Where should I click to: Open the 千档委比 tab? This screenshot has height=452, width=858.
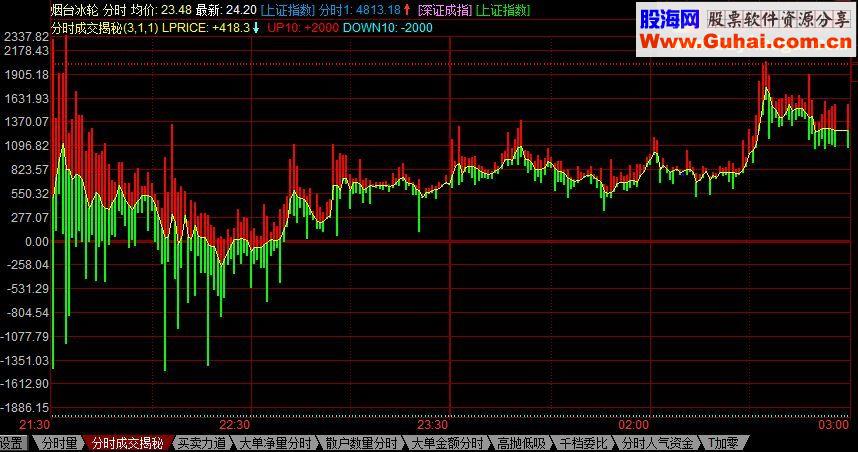[x=583, y=443]
